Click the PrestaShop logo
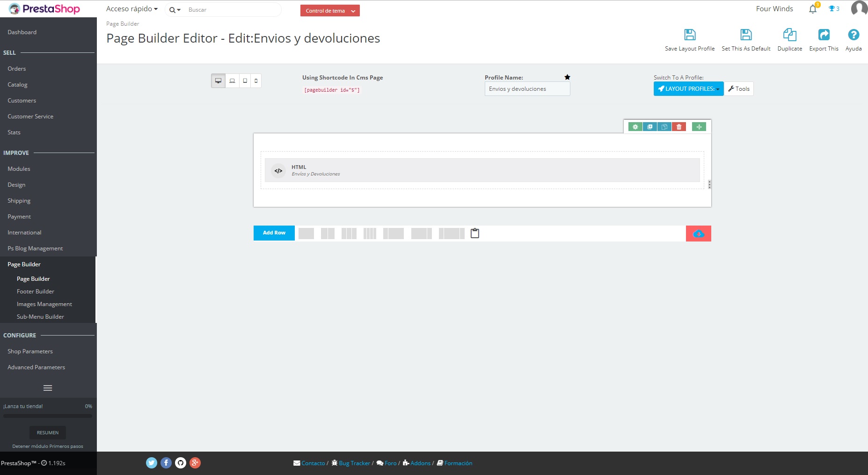 tap(44, 9)
